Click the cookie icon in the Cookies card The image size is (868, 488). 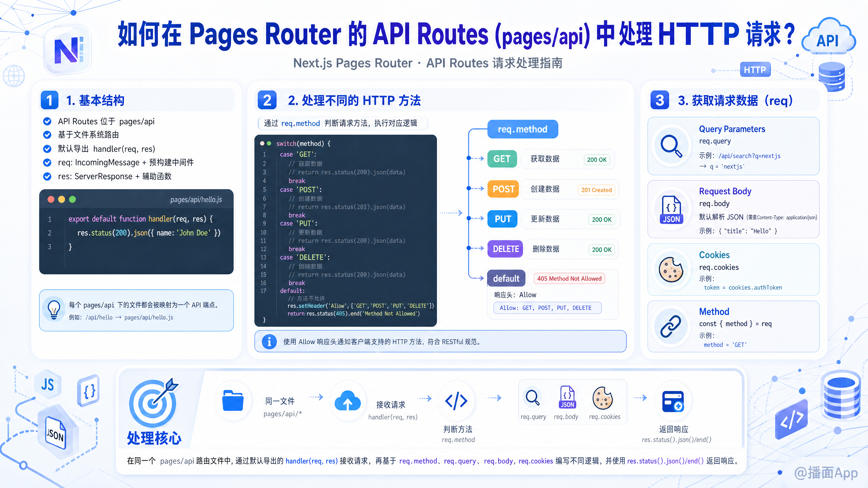click(x=671, y=270)
